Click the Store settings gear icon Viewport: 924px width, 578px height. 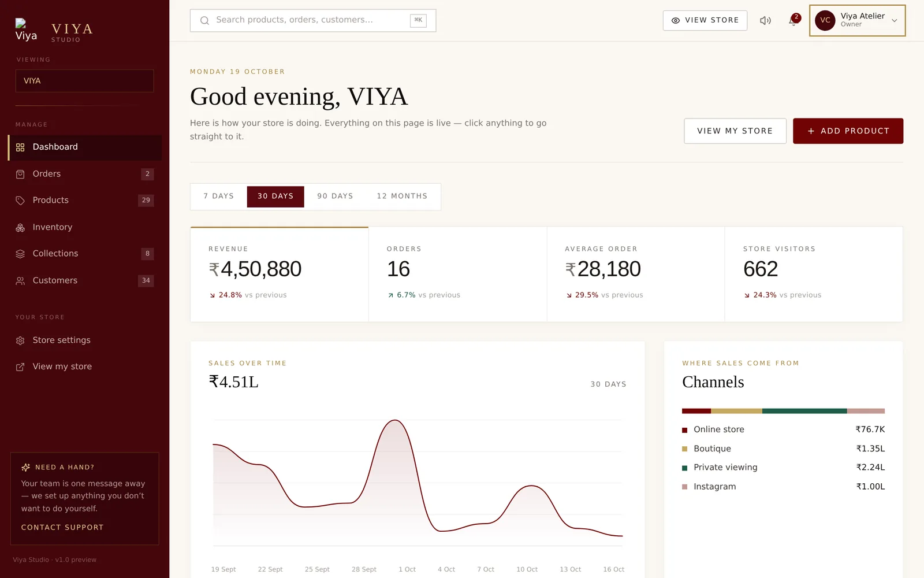(20, 340)
